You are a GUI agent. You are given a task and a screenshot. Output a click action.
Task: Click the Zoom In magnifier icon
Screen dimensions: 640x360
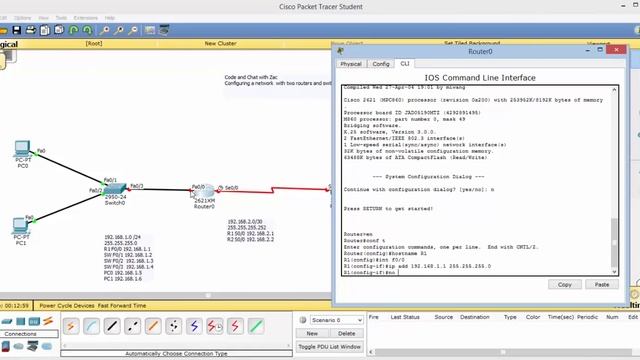click(x=105, y=30)
